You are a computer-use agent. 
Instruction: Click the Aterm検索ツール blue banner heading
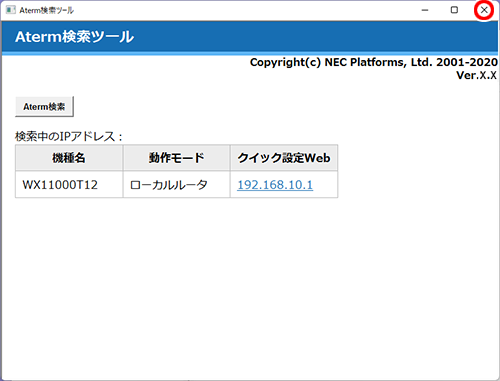75,37
